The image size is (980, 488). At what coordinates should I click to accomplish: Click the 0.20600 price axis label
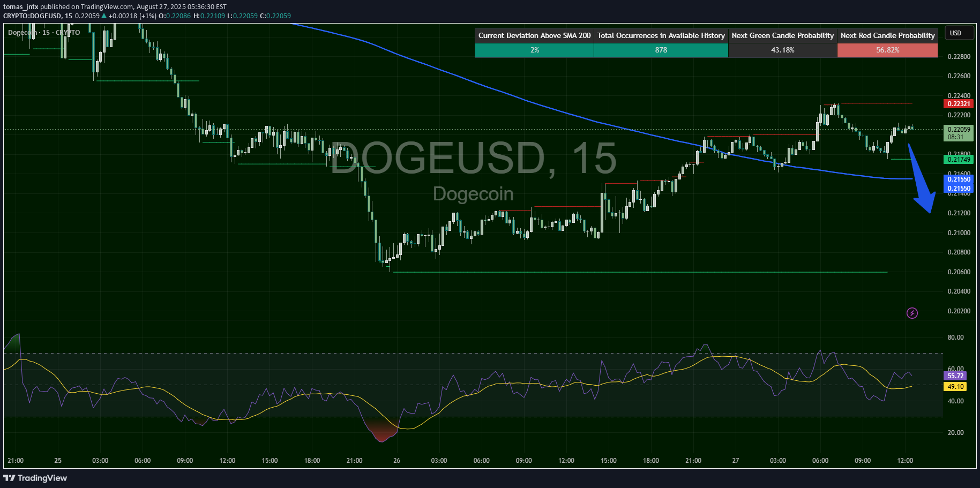tap(959, 272)
